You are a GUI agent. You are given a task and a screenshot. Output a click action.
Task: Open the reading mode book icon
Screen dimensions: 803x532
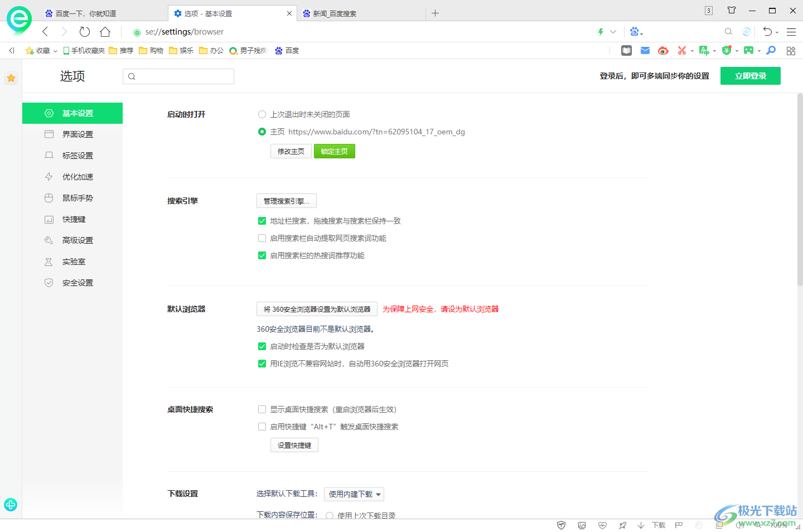click(627, 51)
